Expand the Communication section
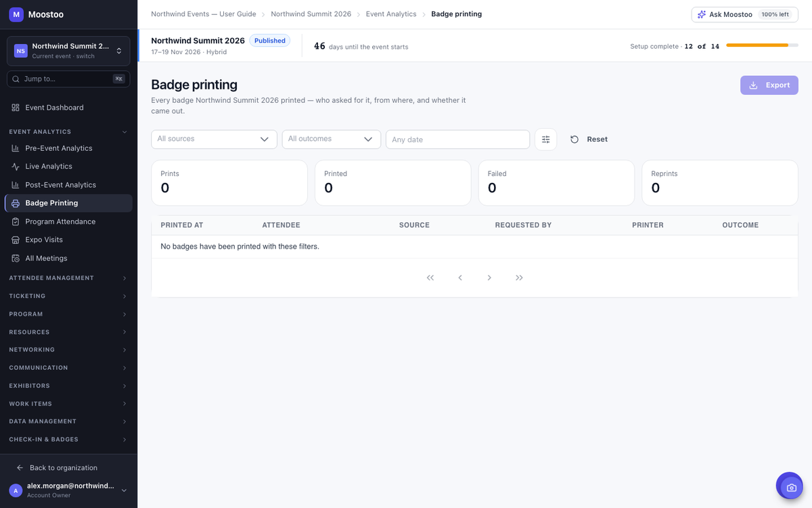This screenshot has width=812, height=508. [125, 368]
